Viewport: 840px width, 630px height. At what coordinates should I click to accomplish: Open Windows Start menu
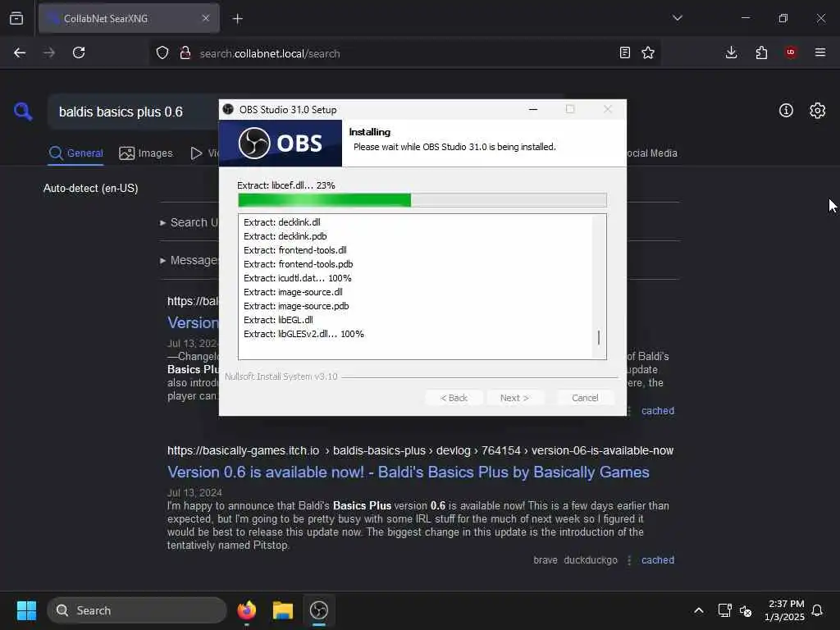point(26,610)
